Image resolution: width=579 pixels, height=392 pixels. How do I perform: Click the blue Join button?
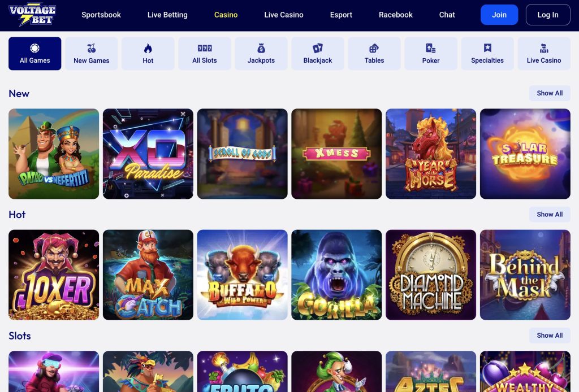point(499,15)
